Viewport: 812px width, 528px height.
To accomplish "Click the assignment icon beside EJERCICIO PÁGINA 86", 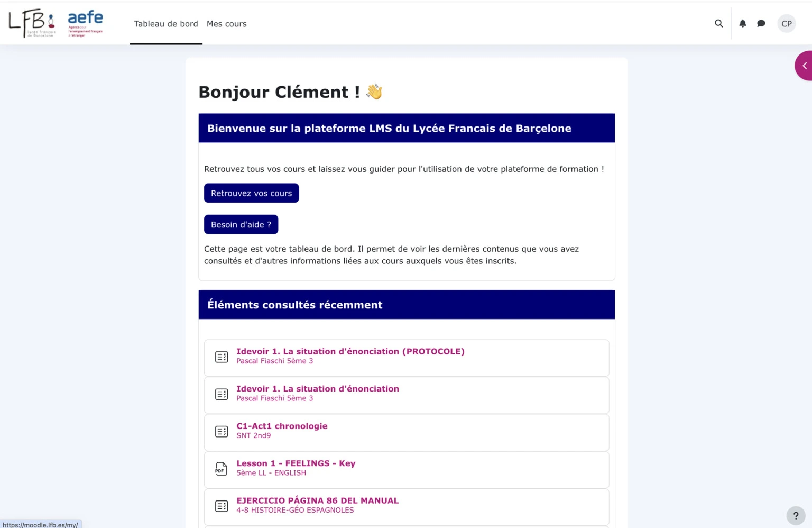I will 222,506.
